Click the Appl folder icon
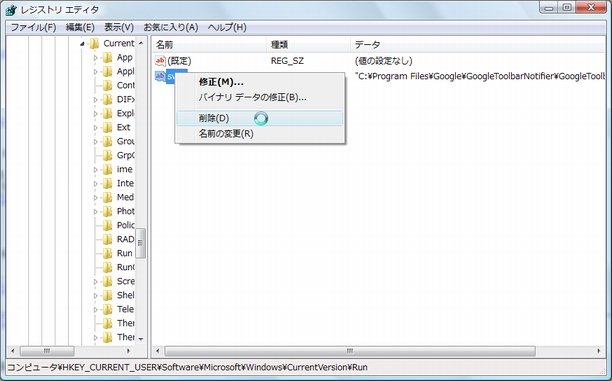Viewport: 612px width, 381px height. [107, 71]
